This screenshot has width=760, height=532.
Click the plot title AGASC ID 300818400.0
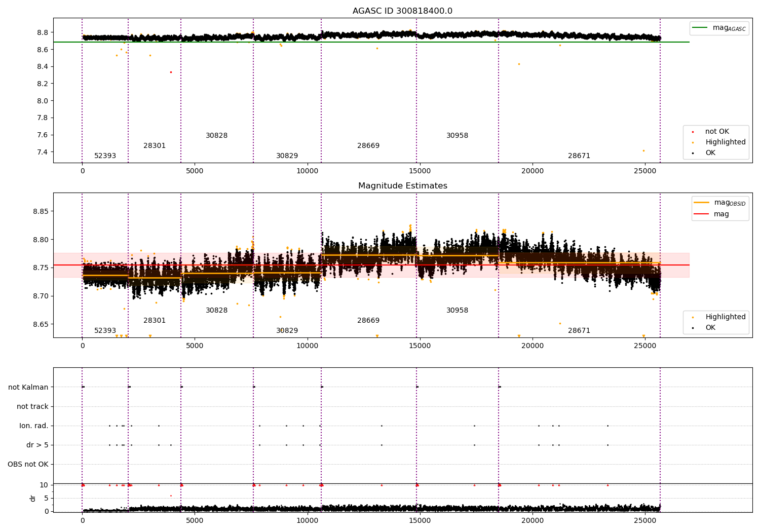[x=402, y=11]
